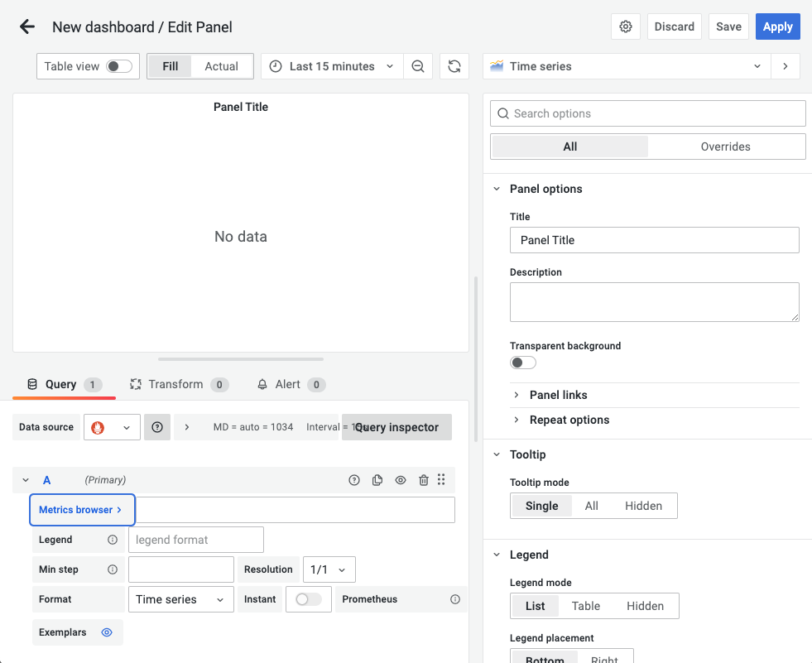
Task: Select the Overrides tab
Action: click(725, 147)
